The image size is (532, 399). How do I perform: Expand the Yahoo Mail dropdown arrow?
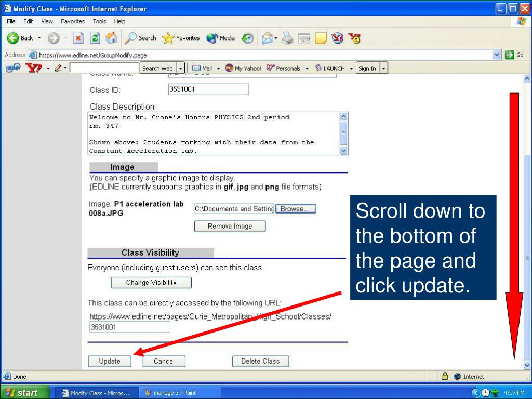[x=219, y=68]
